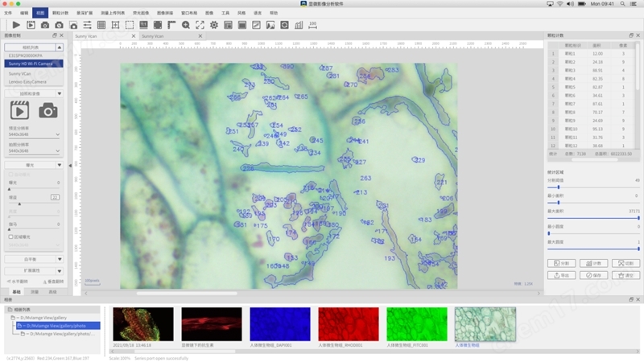Click the 分割 button in statistics panel

(x=560, y=263)
